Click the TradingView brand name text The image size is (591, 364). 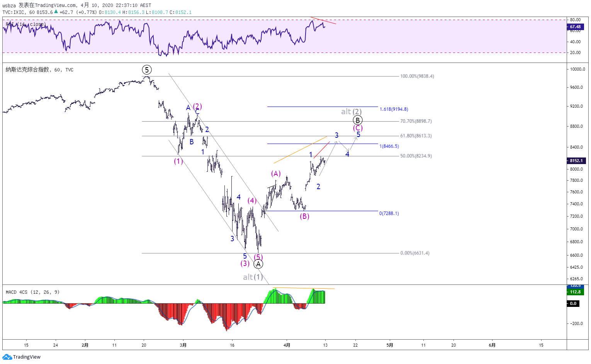[x=27, y=357]
